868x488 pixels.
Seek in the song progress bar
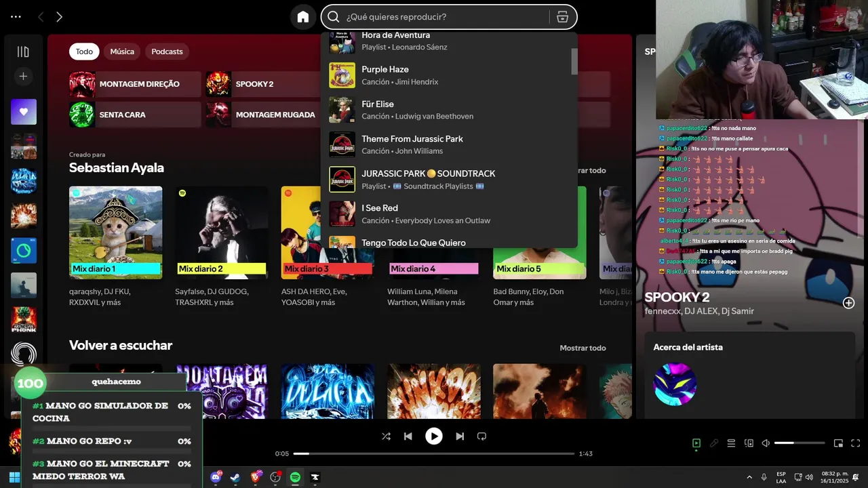(x=434, y=453)
